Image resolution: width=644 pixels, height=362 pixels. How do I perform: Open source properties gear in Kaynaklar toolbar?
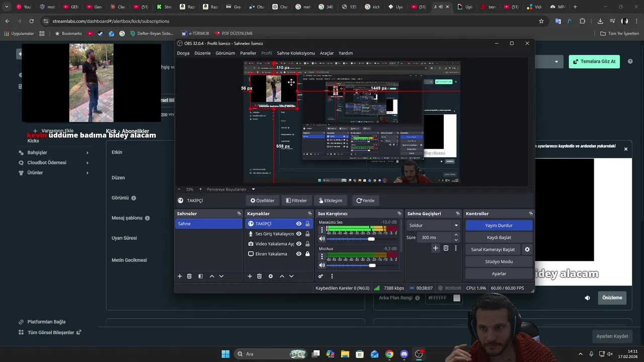tap(271, 276)
